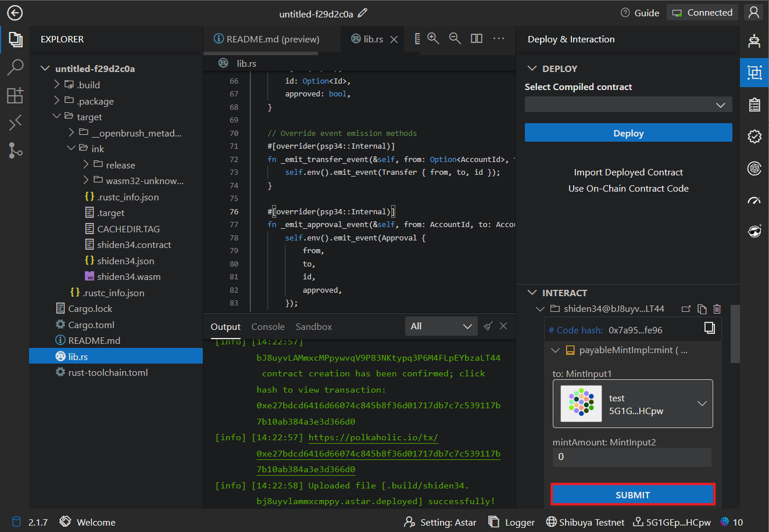The image size is (769, 532).
Task: Collapse the payableMintImpl::mint function
Action: pos(555,350)
